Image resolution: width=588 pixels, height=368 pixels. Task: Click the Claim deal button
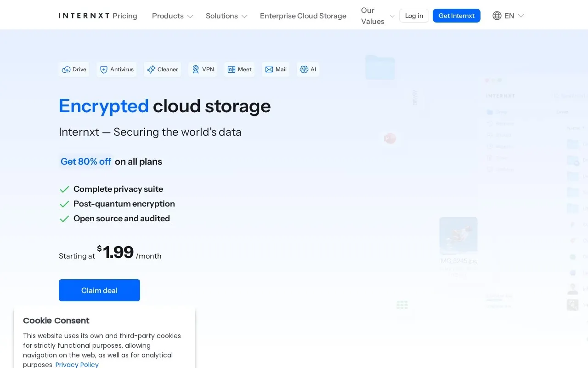click(x=99, y=290)
